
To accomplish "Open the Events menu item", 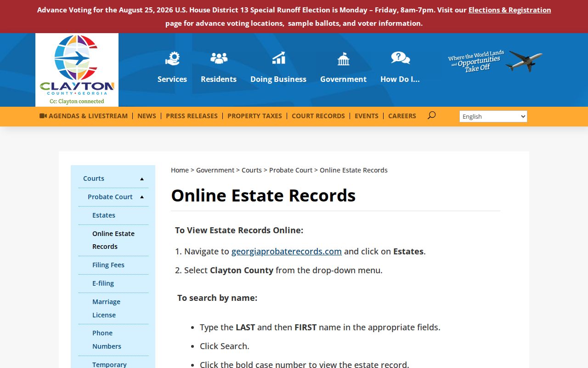I will click(x=366, y=116).
